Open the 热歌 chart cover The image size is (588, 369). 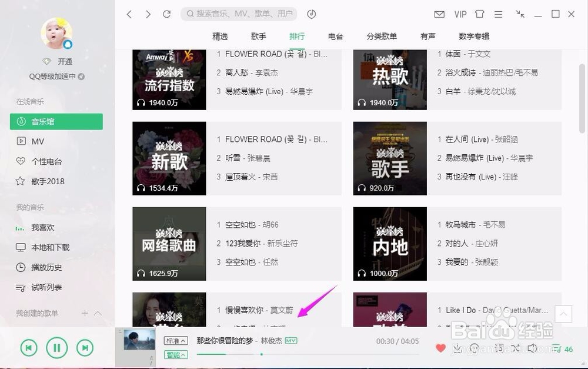pos(390,79)
